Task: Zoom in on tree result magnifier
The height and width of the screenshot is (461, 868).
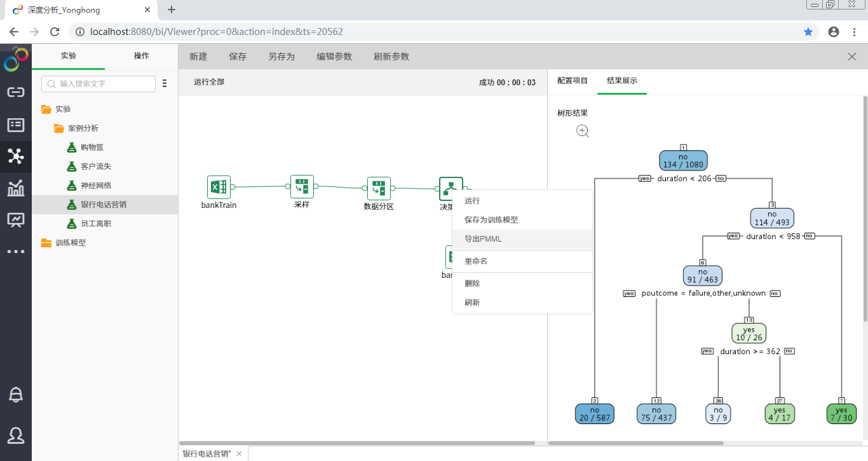Action: pos(583,131)
